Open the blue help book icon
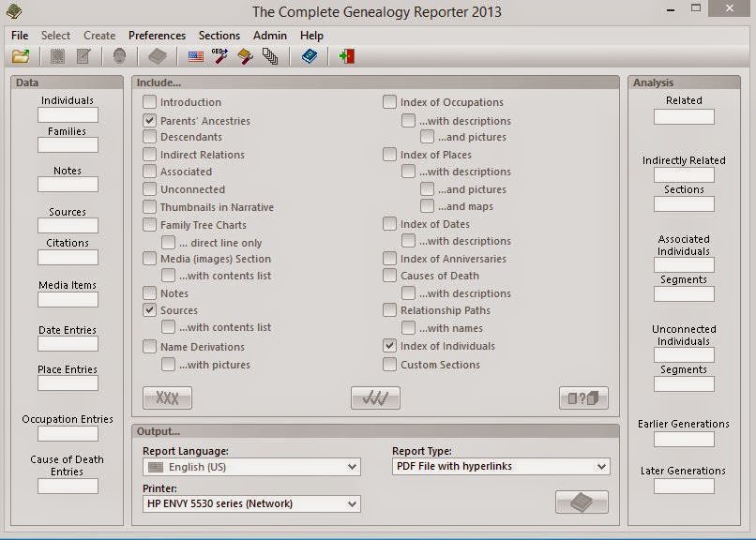The height and width of the screenshot is (540, 756). 309,56
